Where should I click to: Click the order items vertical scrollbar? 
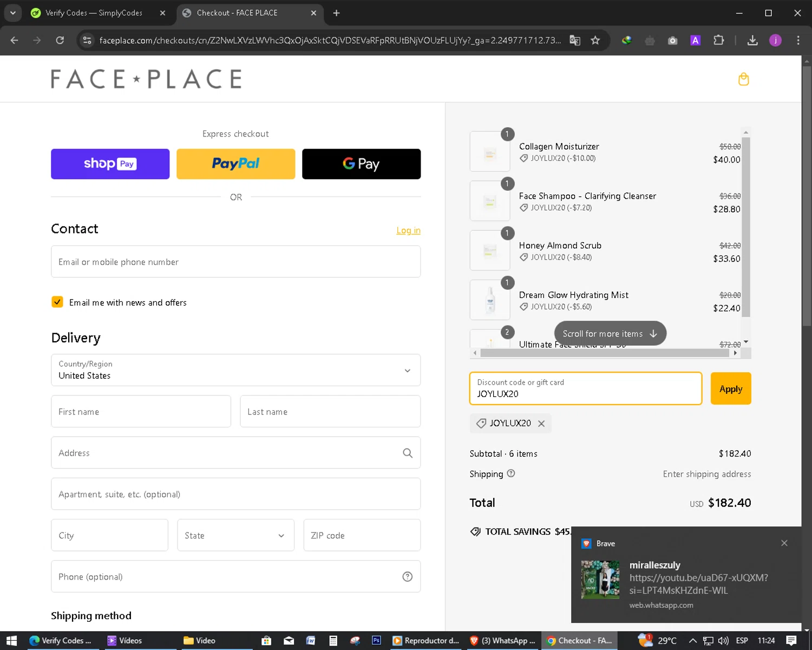click(746, 227)
